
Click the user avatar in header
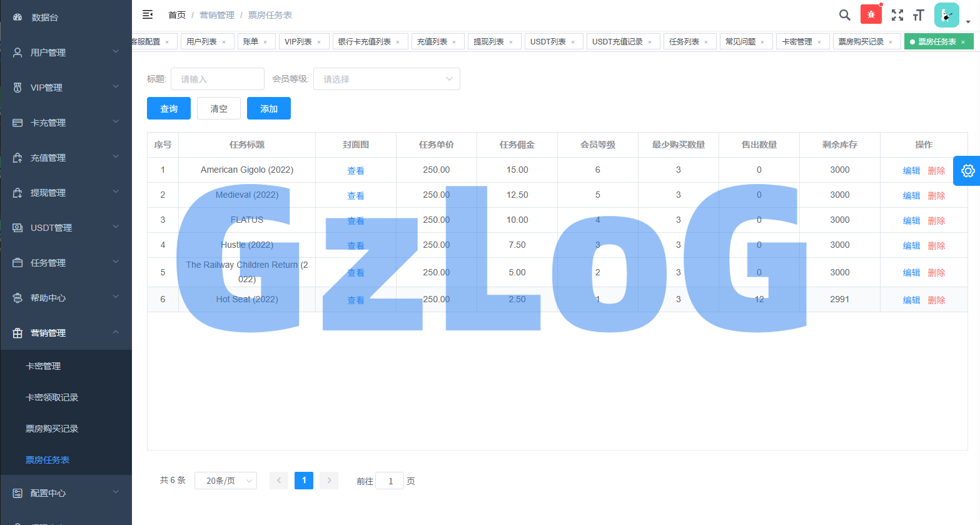click(946, 15)
